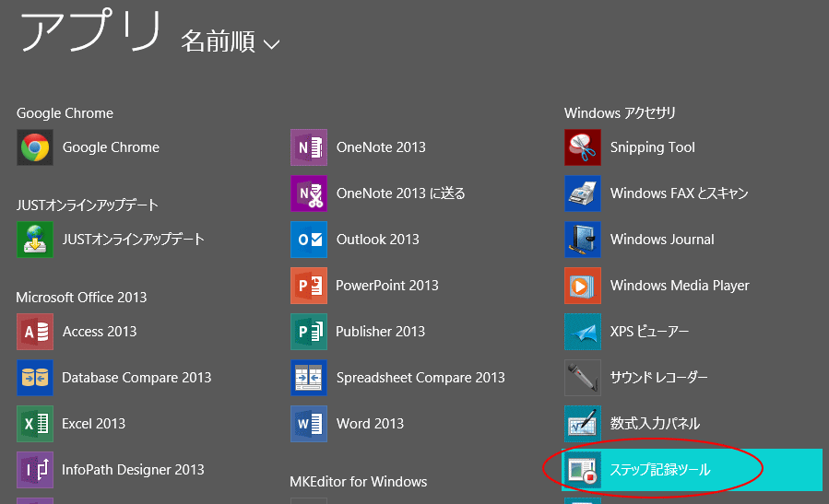Select the ステップ記録ツール label
Screen dimensions: 829x504
(660, 470)
